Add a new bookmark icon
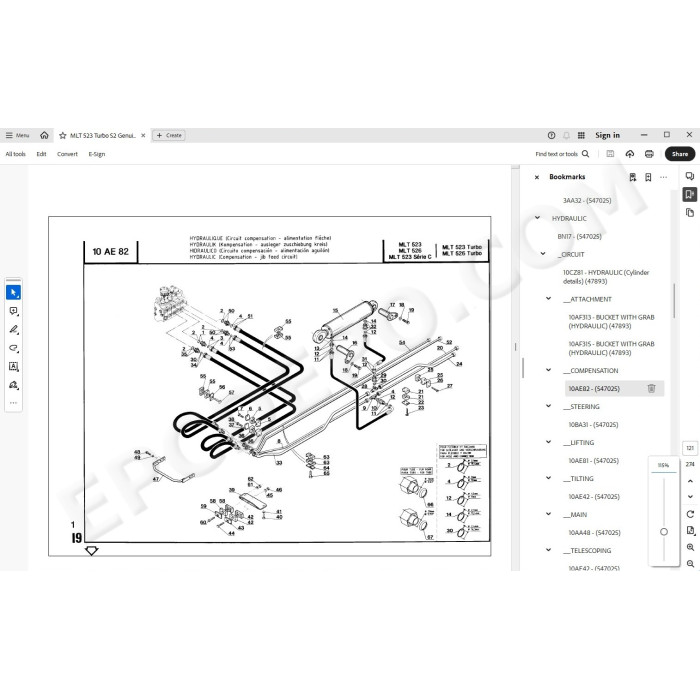 648,177
